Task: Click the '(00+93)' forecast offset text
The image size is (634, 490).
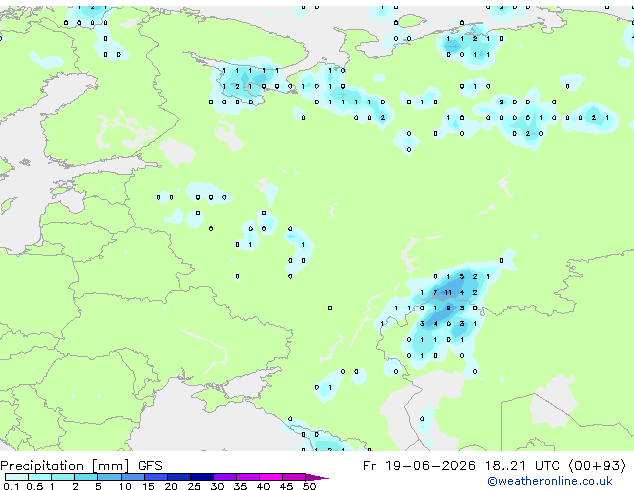Action: point(597,466)
